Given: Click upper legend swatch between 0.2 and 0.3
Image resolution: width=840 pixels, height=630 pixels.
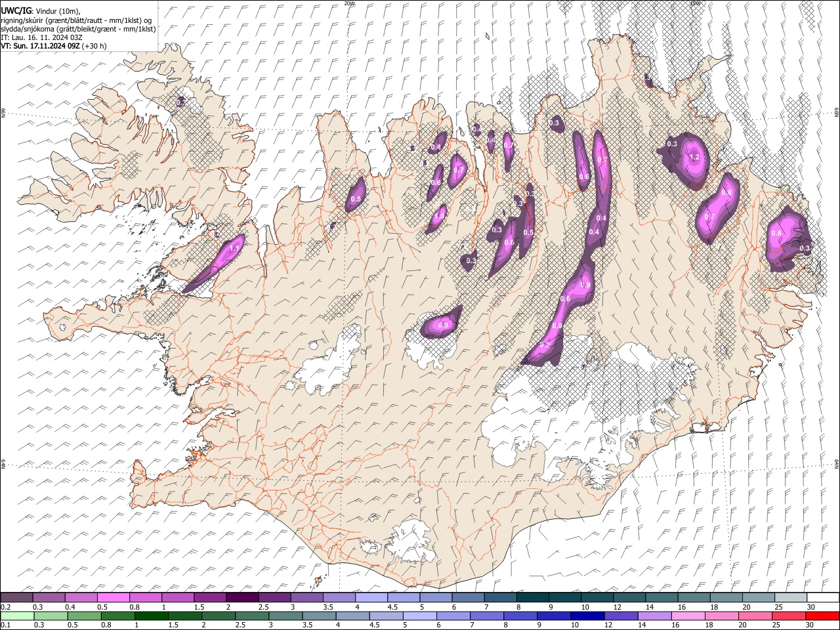Looking at the screenshot, I should coord(17,598).
